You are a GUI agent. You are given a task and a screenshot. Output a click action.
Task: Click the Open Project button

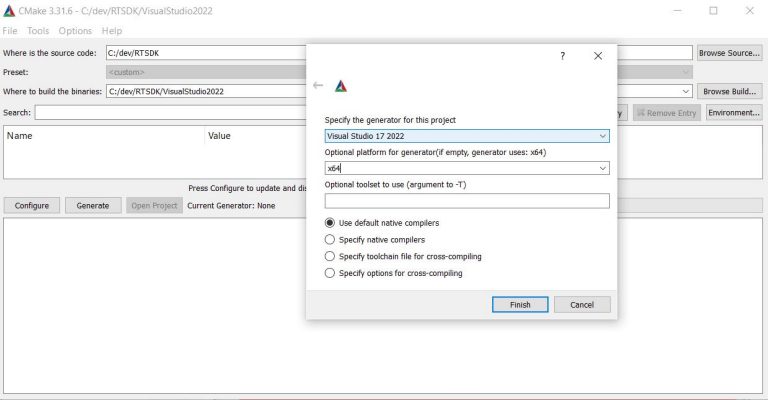coord(154,206)
